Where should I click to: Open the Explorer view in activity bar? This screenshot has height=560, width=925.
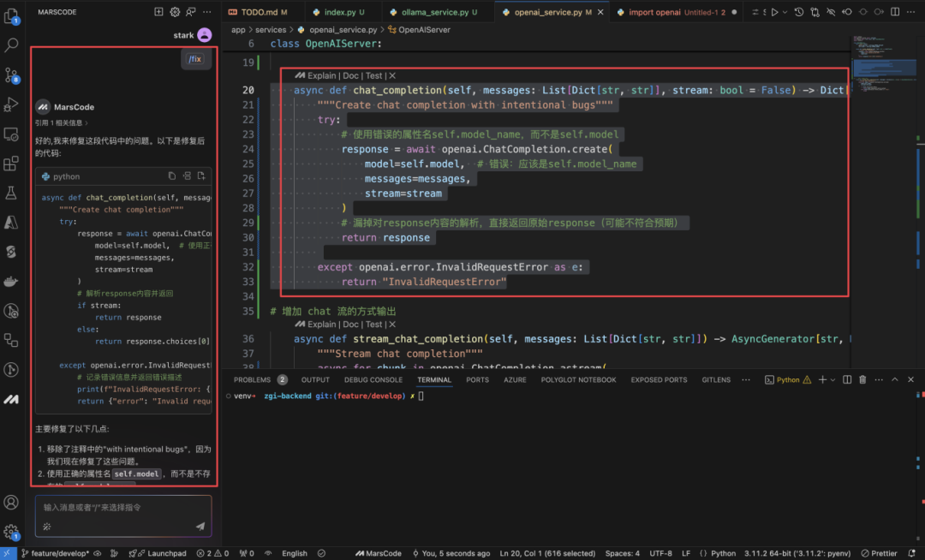(x=11, y=16)
